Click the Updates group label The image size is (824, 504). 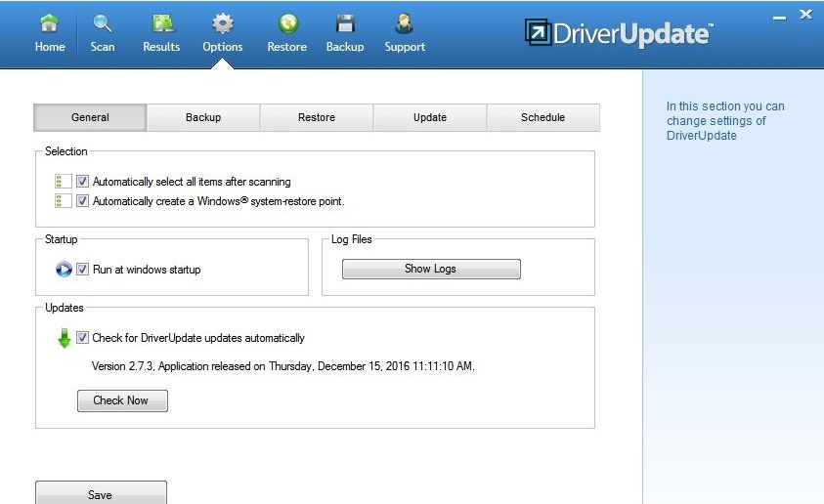[x=65, y=308]
